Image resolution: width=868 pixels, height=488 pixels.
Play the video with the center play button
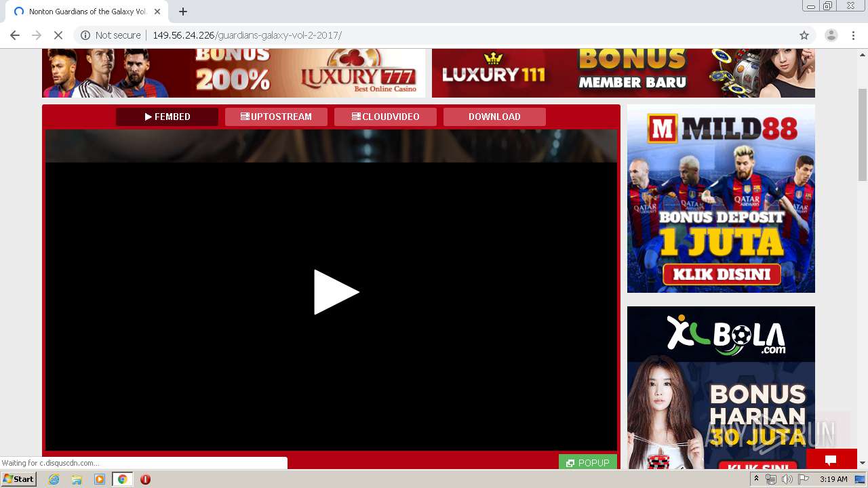click(336, 292)
